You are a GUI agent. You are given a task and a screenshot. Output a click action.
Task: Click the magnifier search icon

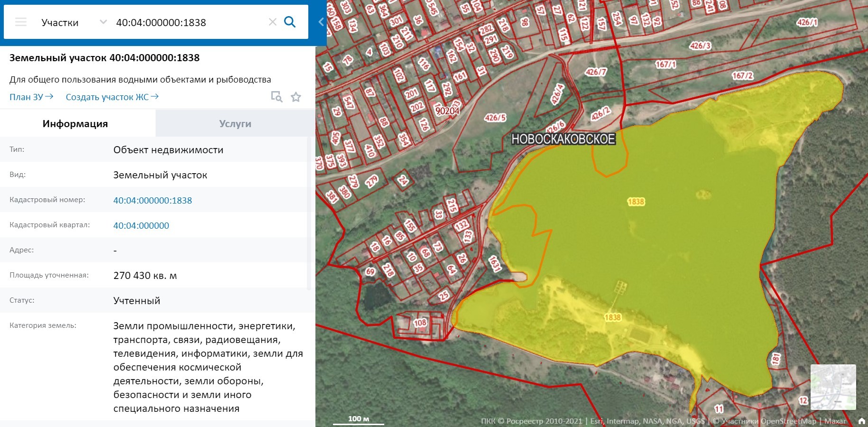tap(289, 22)
